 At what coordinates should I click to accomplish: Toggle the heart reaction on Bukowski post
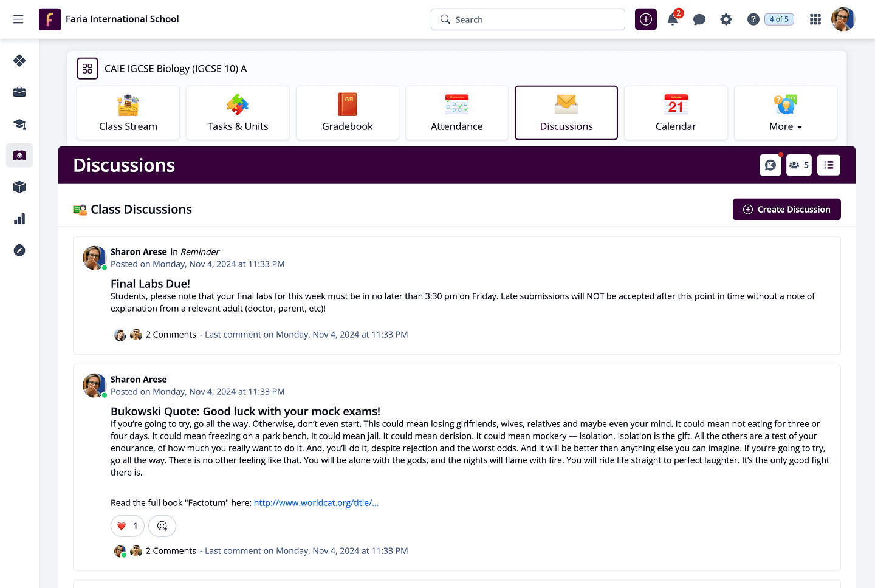click(x=128, y=526)
